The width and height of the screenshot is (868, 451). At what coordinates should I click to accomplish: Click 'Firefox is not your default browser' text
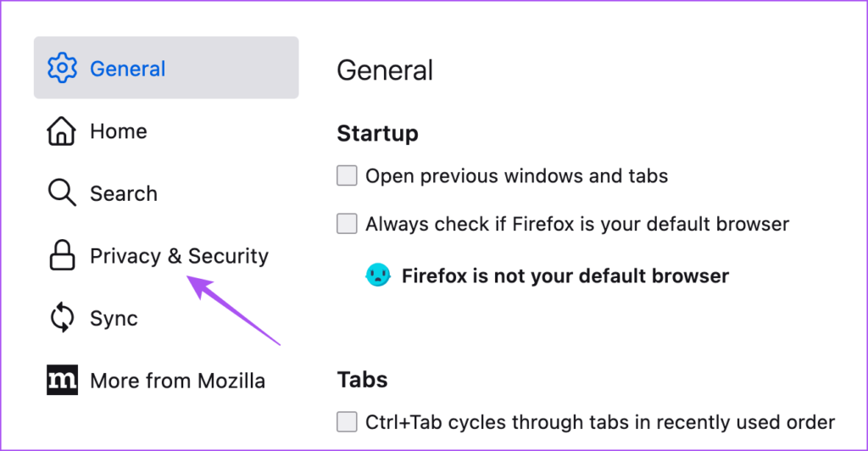click(565, 276)
